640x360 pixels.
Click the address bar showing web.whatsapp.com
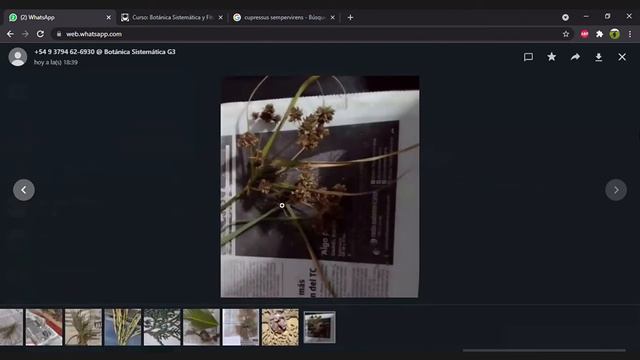click(x=312, y=34)
